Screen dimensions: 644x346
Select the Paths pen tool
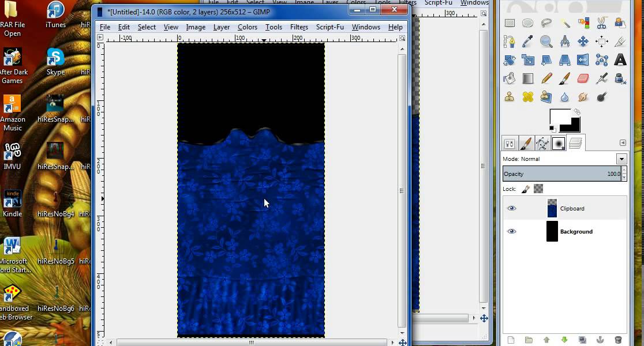(510, 42)
